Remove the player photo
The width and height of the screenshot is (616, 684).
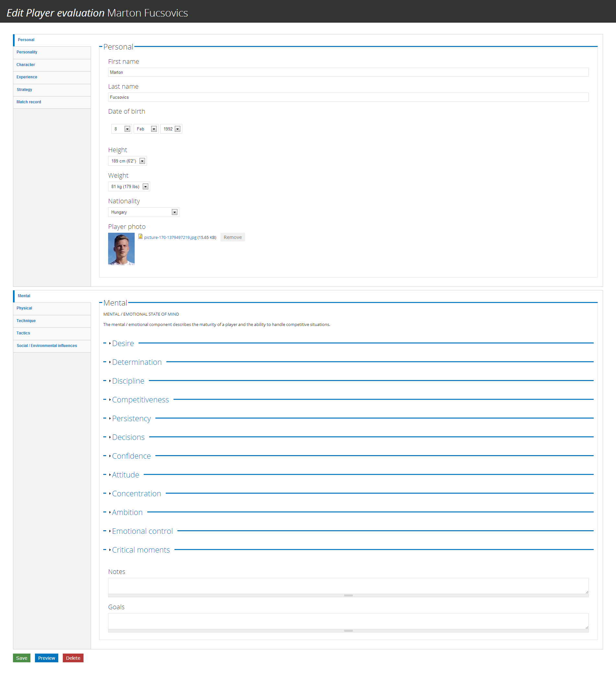[x=232, y=237]
